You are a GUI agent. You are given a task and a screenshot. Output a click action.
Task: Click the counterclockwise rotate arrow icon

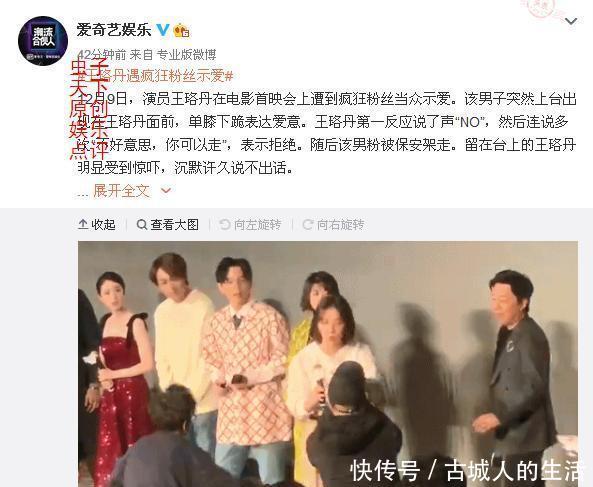click(225, 225)
